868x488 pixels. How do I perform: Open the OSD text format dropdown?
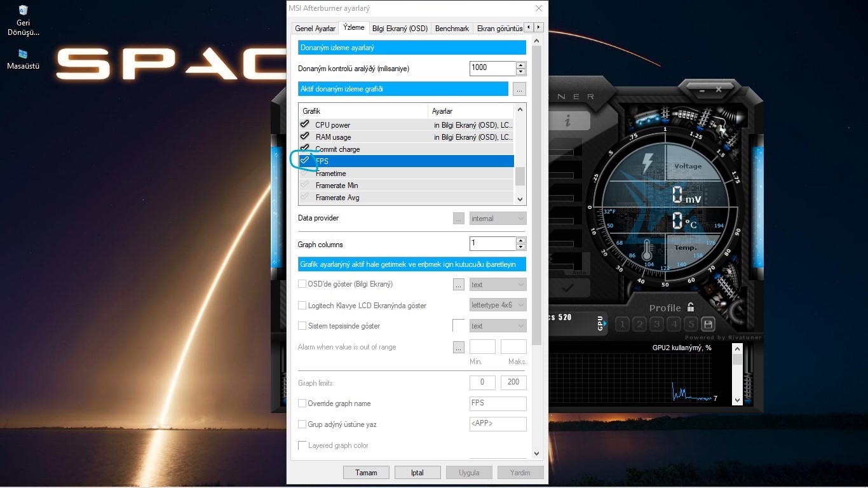(498, 285)
